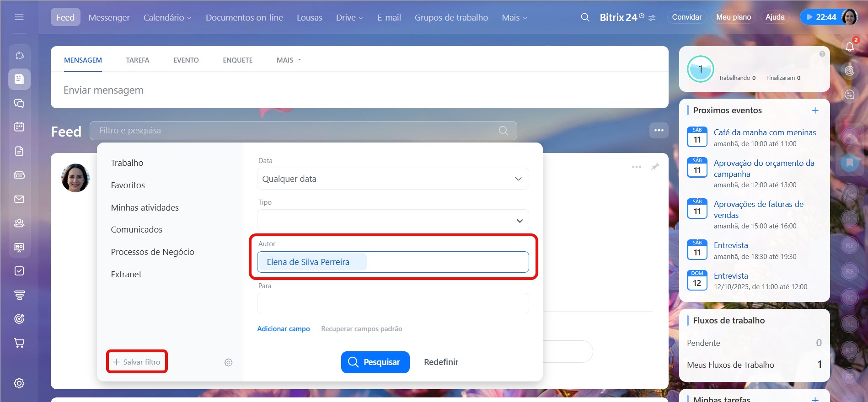
Task: Click Salvar filtro button
Action: click(137, 362)
